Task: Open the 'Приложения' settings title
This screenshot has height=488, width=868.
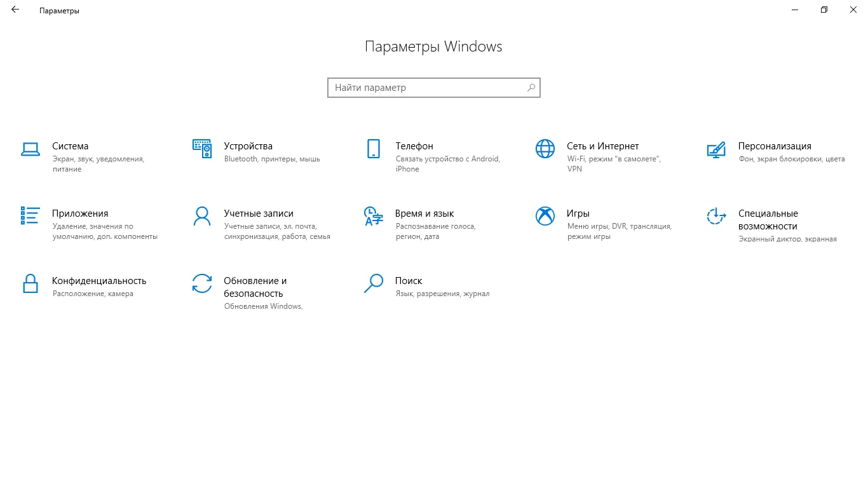Action: [x=80, y=213]
